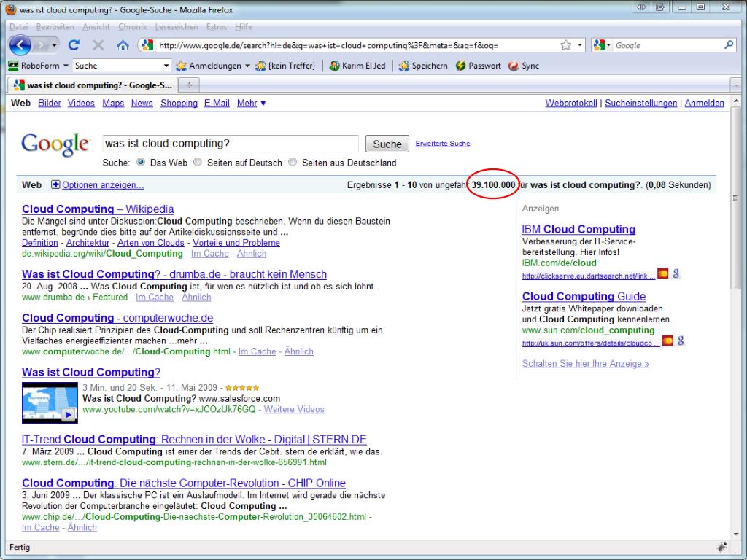Open the Cloud Computing – Wikipedia result
This screenshot has width=747, height=560.
coord(98,209)
